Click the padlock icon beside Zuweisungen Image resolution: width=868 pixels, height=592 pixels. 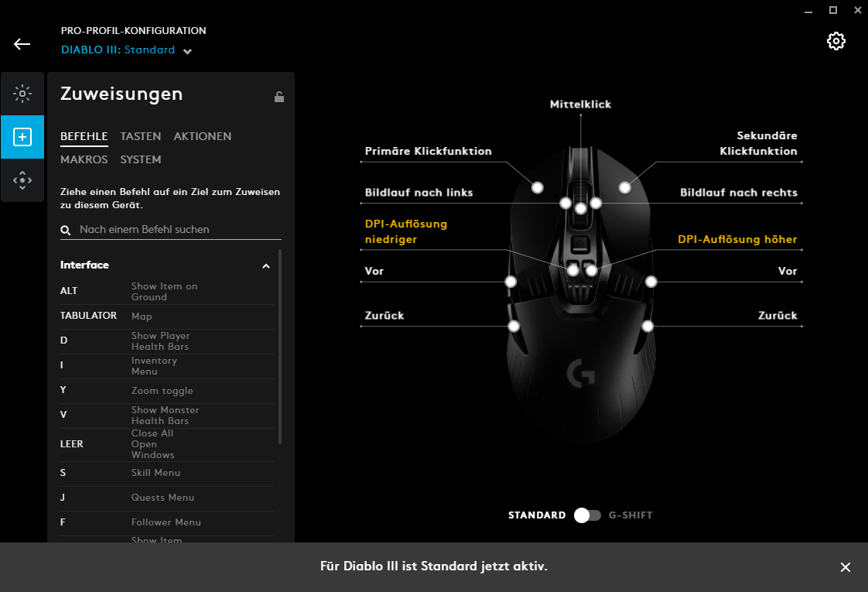[279, 97]
